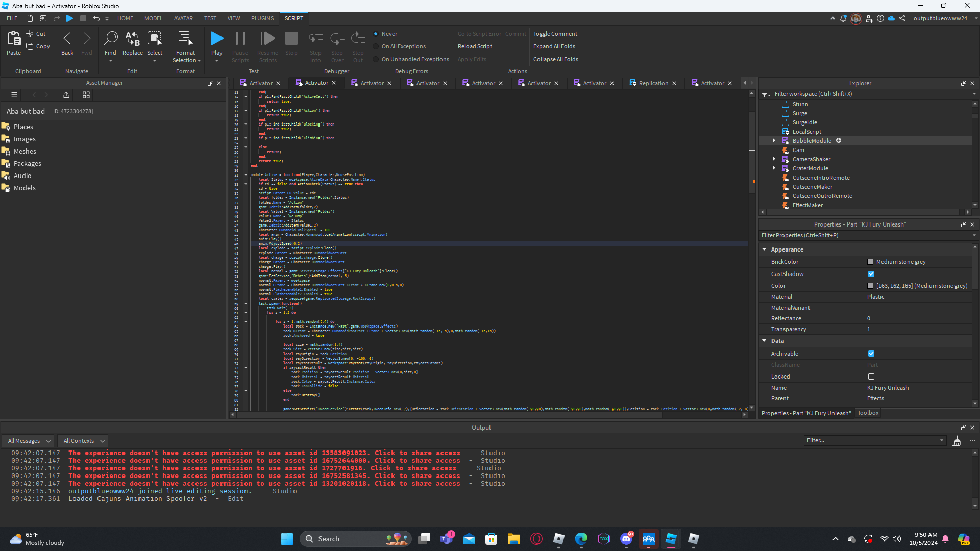Click the BrickColor swatch for Medium stone grey
The image size is (980, 551).
870,262
